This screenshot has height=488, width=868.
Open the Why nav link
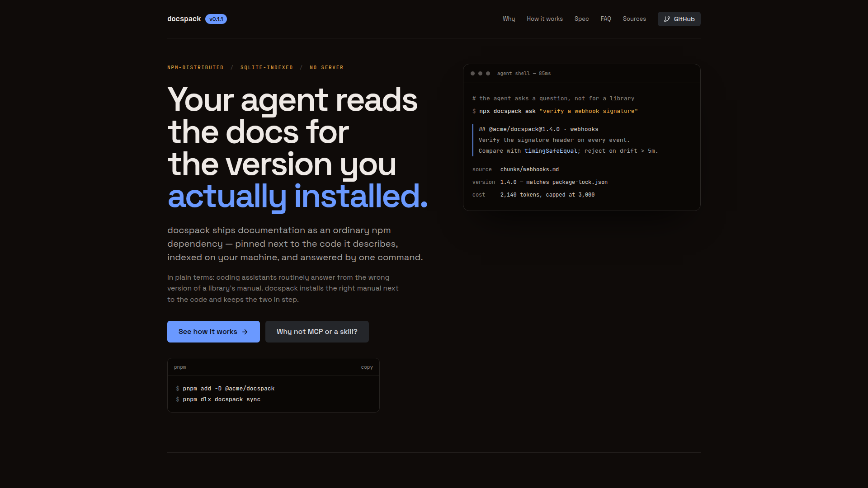pos(509,19)
